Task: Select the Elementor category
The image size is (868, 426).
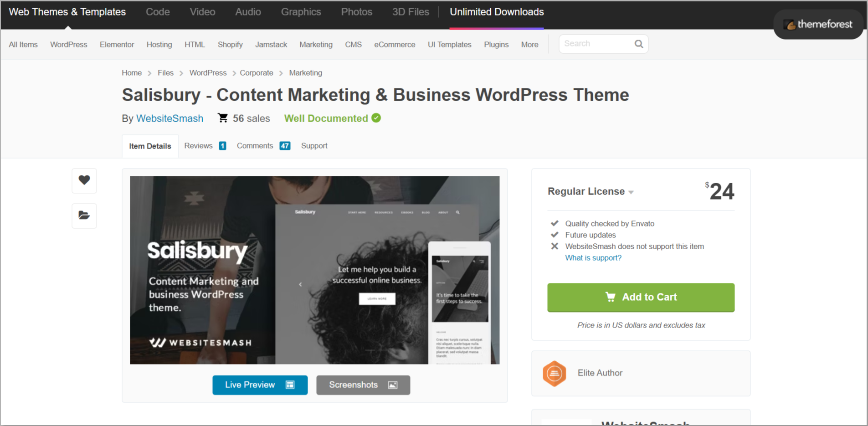Action: 117,45
